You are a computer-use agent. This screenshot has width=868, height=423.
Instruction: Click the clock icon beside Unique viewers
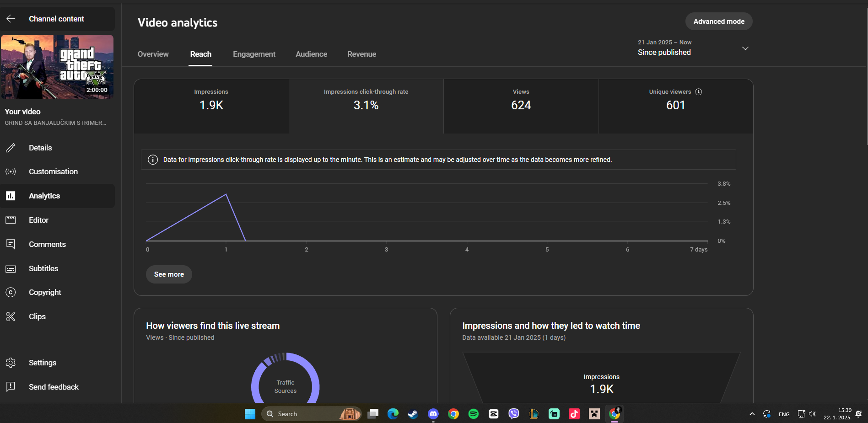(699, 92)
